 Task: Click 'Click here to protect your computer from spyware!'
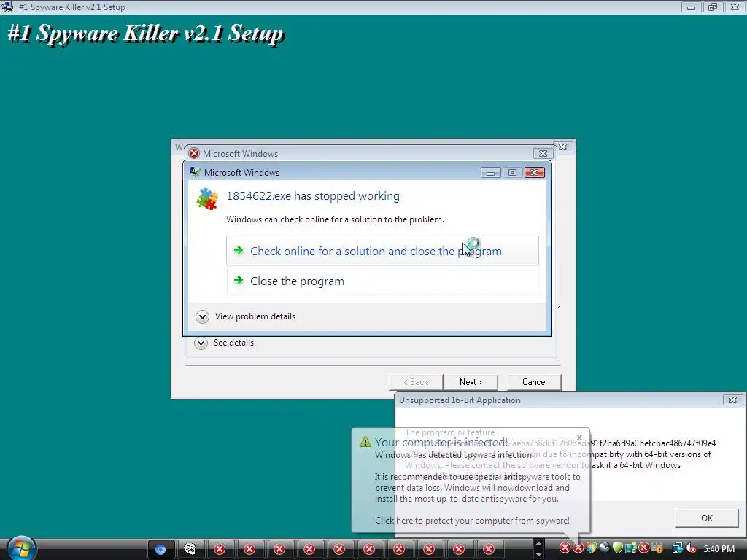(x=472, y=521)
